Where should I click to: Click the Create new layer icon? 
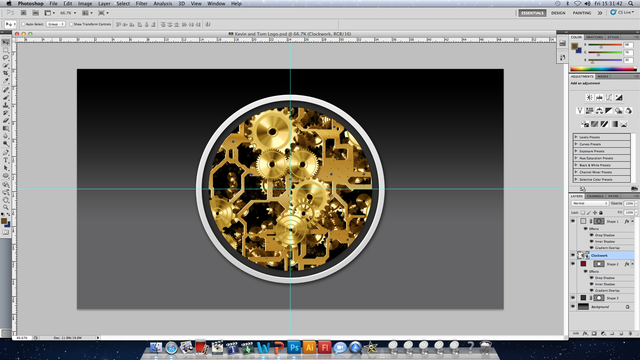pyautogui.click(x=621, y=333)
